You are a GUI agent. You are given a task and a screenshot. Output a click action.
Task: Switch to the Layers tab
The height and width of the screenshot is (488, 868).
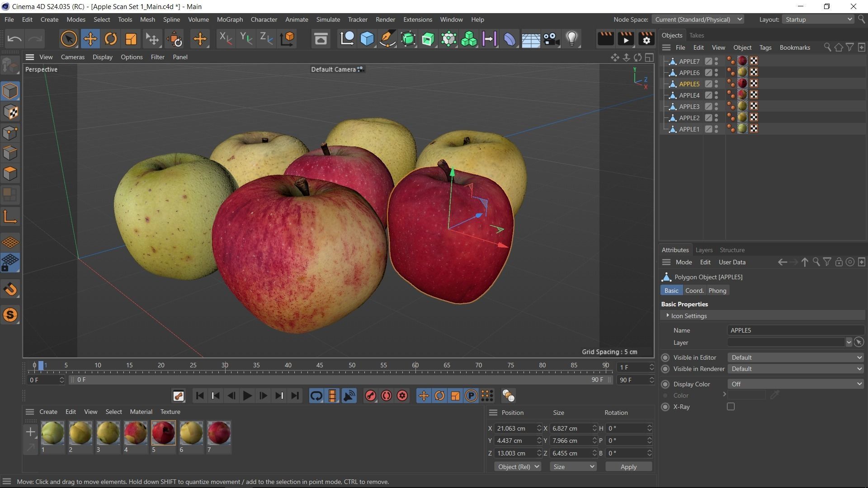click(704, 250)
